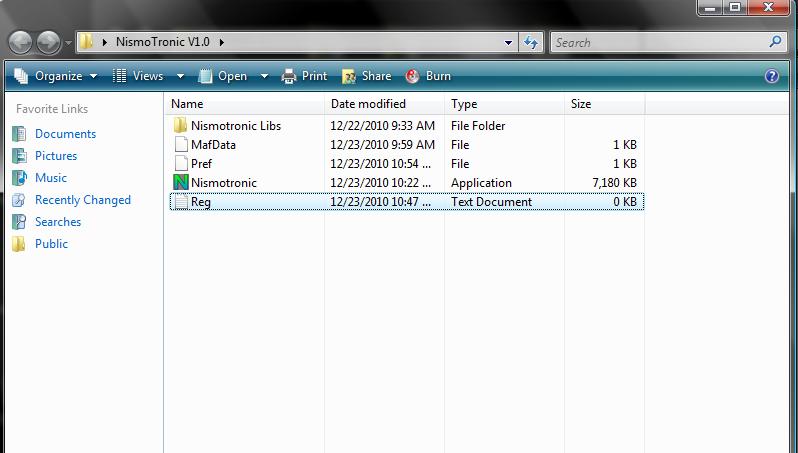Click the Burn toolbar button

click(428, 76)
